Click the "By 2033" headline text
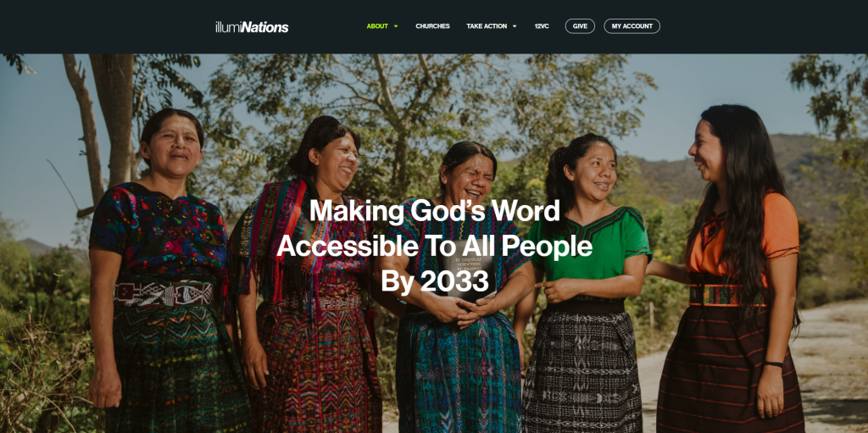The width and height of the screenshot is (868, 433). 434,282
